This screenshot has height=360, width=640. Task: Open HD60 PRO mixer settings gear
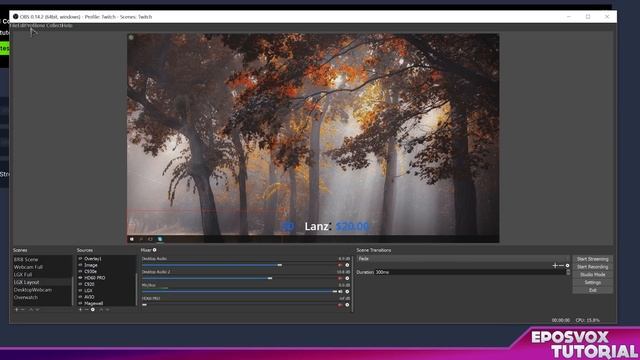pyautogui.click(x=347, y=305)
